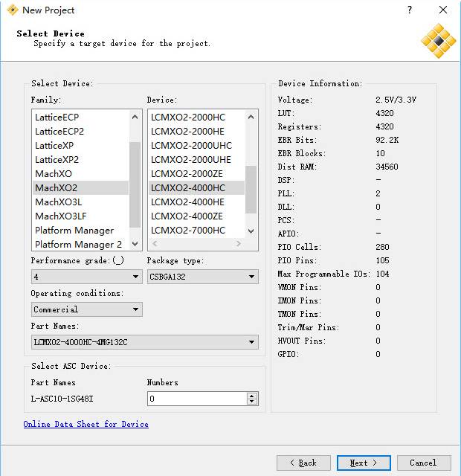Open Performance grade dropdown

pos(87,277)
